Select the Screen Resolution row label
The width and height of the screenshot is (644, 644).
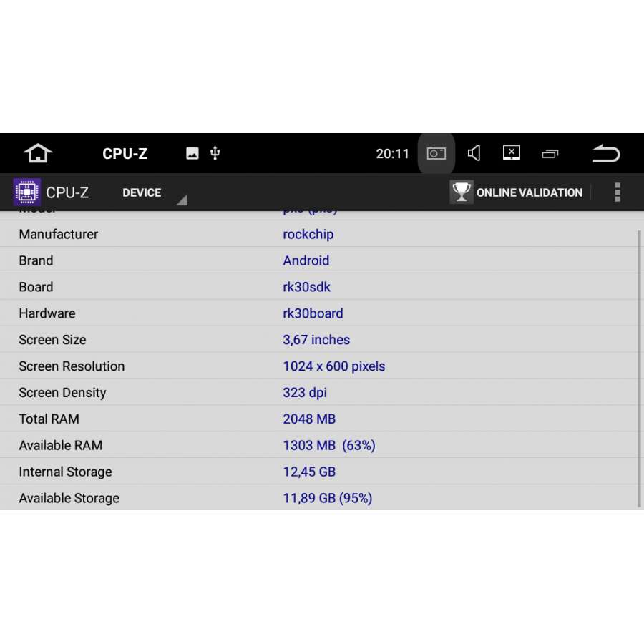[x=72, y=366]
